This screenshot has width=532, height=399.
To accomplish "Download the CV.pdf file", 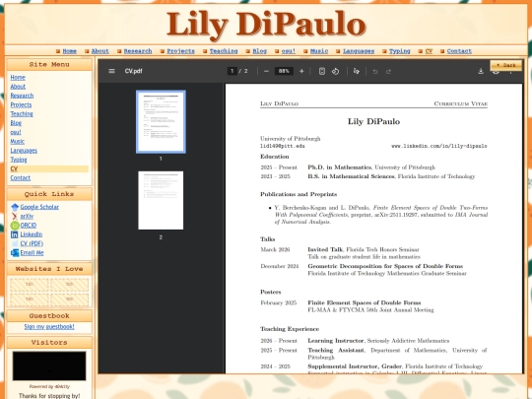I will click(x=481, y=71).
